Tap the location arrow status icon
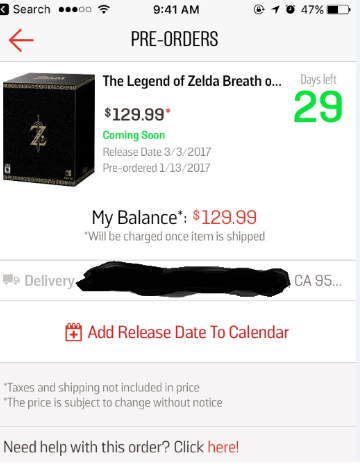The width and height of the screenshot is (360, 466). coord(275,10)
